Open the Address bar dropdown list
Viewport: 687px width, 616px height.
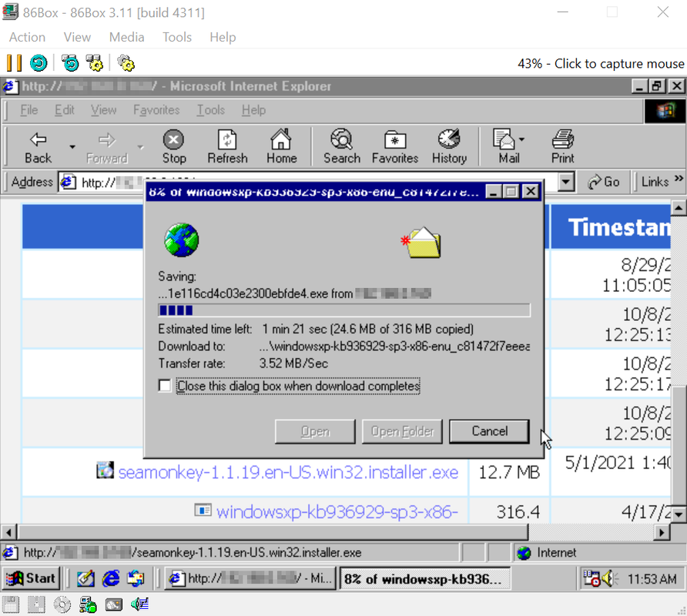[x=566, y=182]
